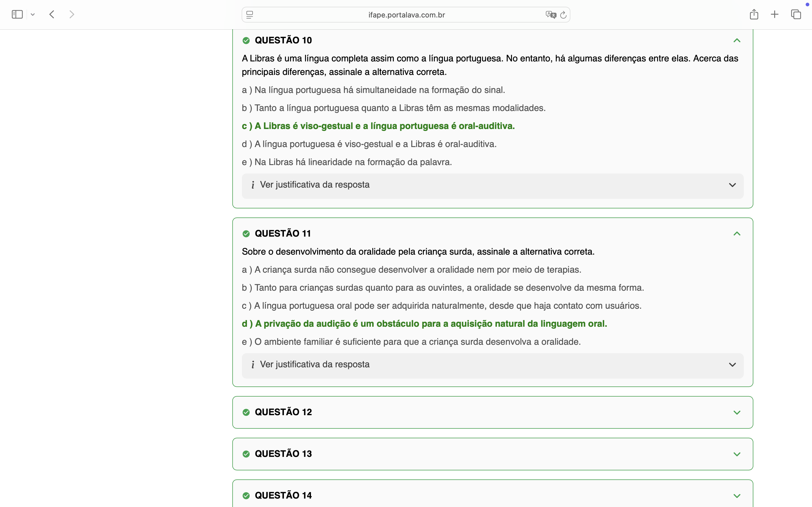Expand the Questão 13 panel
812x507 pixels.
(737, 454)
